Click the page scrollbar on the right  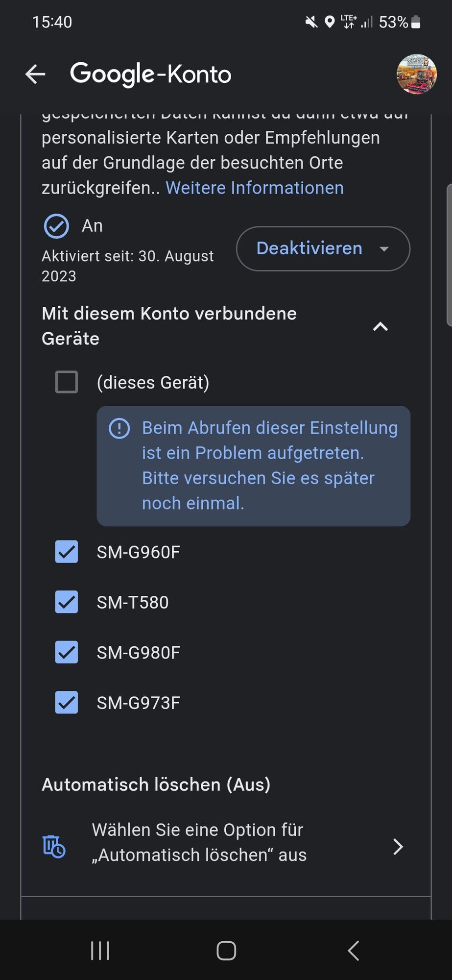click(x=449, y=255)
